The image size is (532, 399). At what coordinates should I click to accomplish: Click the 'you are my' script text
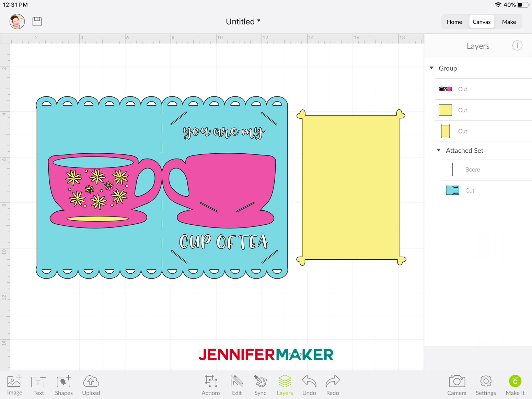(x=224, y=132)
